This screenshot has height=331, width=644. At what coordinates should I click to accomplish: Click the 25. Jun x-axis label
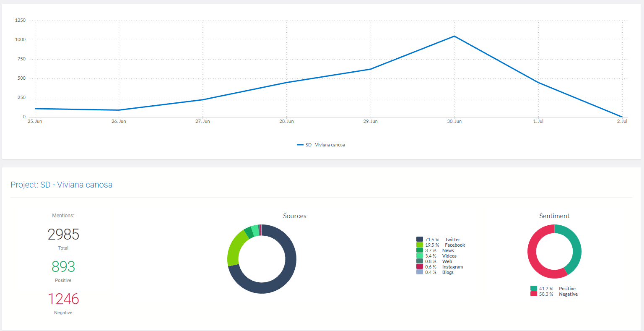[x=35, y=121]
